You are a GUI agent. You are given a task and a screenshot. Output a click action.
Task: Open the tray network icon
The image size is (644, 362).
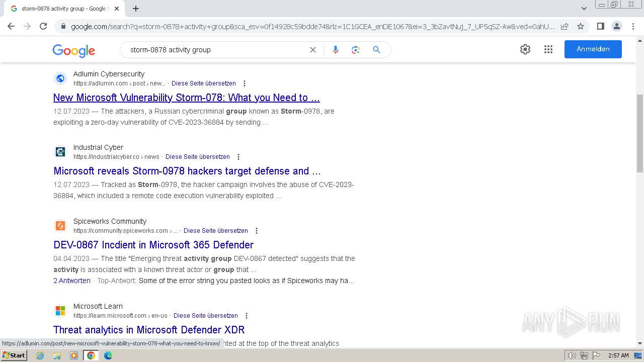coord(584,355)
